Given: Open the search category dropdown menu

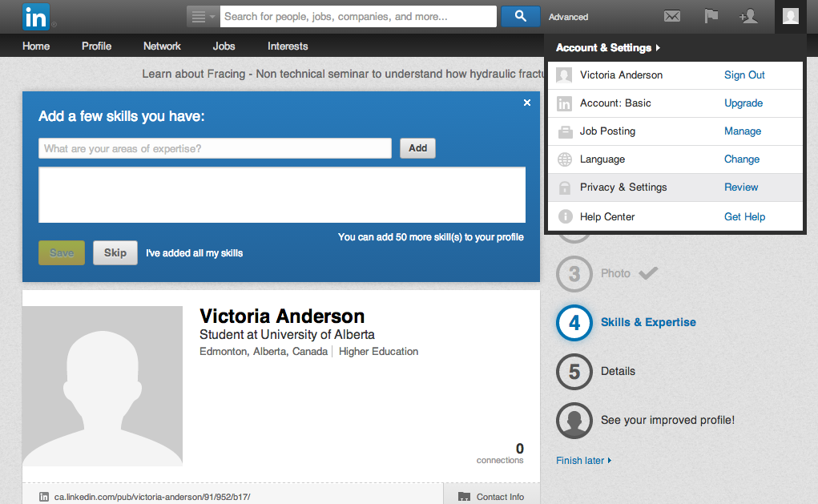Looking at the screenshot, I should coord(203,17).
